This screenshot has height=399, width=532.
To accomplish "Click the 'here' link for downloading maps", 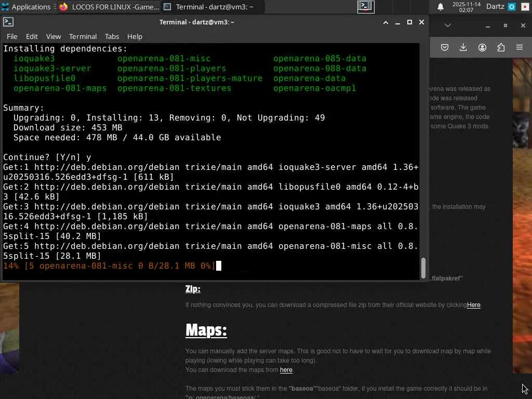I will [x=286, y=370].
